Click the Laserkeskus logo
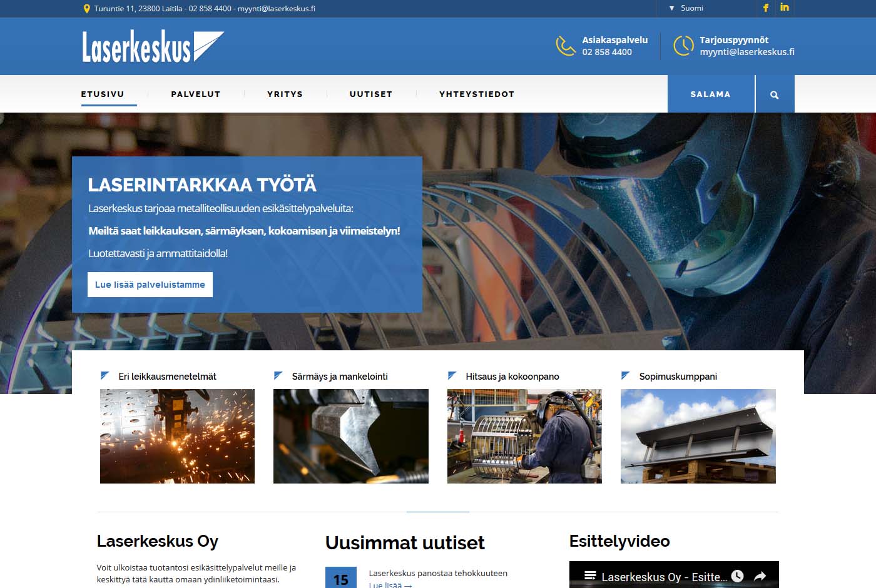 coord(153,46)
